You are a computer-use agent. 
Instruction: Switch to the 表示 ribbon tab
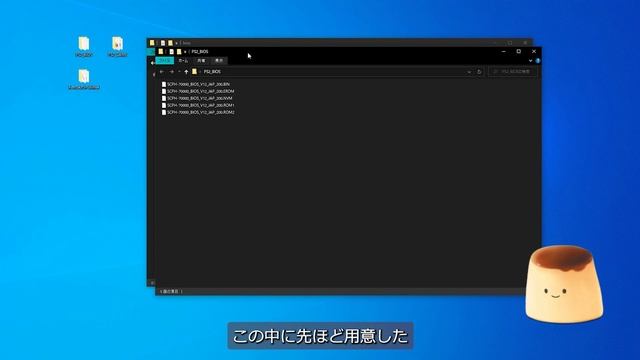(x=219, y=60)
